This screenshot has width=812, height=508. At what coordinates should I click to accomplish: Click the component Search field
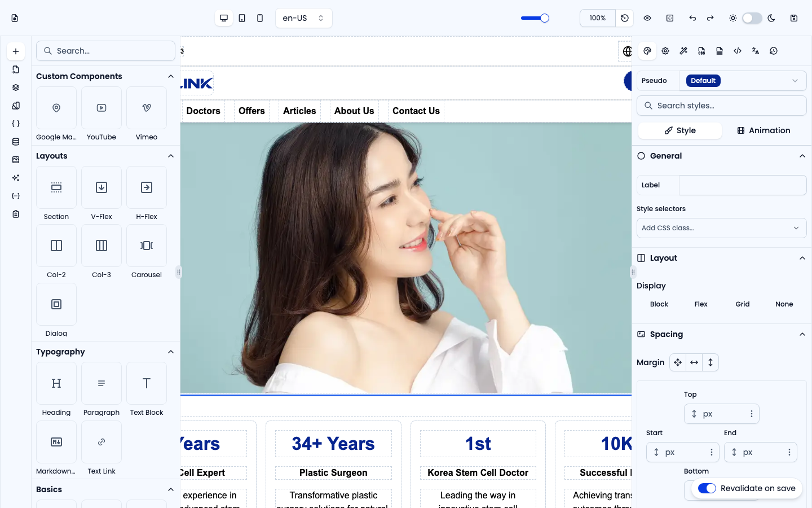[105, 51]
